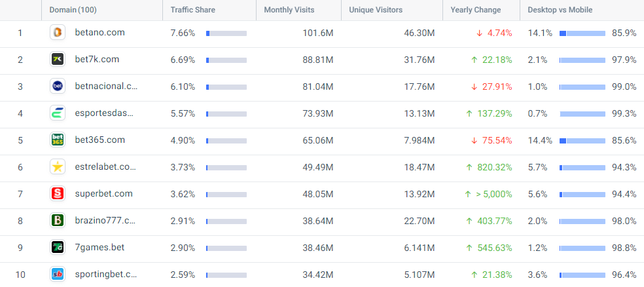Sort by Traffic Share column header
644x287 pixels.
coord(192,10)
